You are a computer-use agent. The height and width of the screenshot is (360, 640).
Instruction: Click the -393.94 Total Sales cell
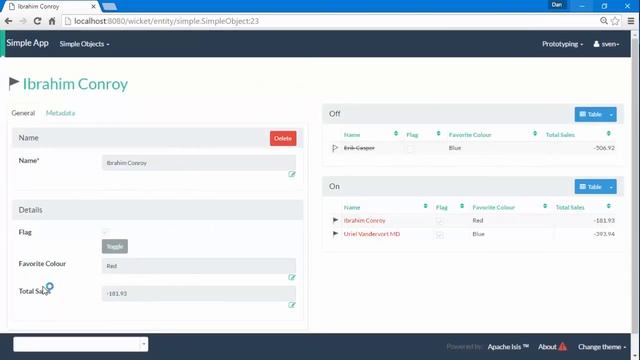(604, 234)
